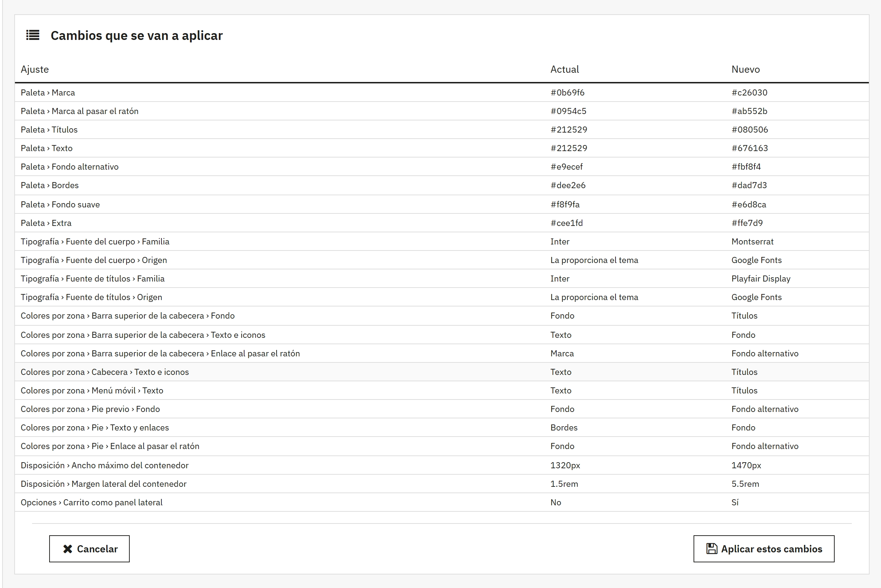Click the Cancelar button

coord(89,549)
